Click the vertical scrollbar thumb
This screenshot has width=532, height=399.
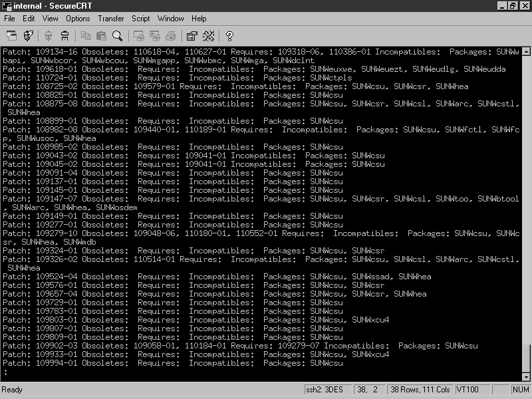point(526,358)
